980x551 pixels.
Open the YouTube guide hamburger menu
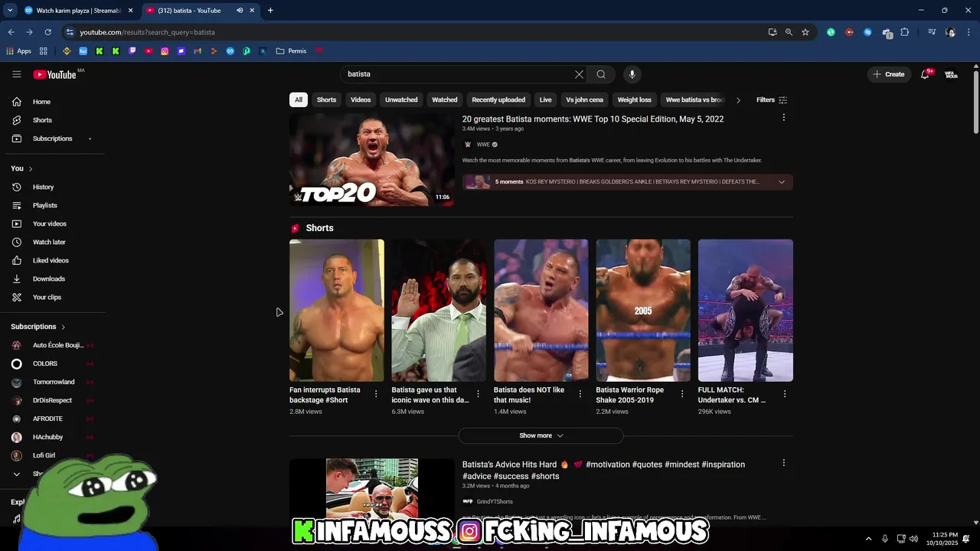pos(16,74)
